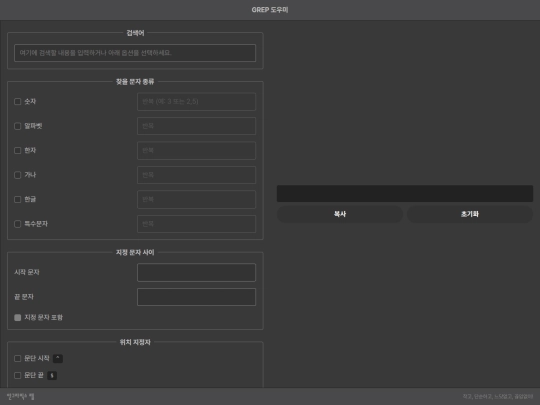Enable the 가나 checkbox
This screenshot has height=405, width=540.
coord(18,175)
